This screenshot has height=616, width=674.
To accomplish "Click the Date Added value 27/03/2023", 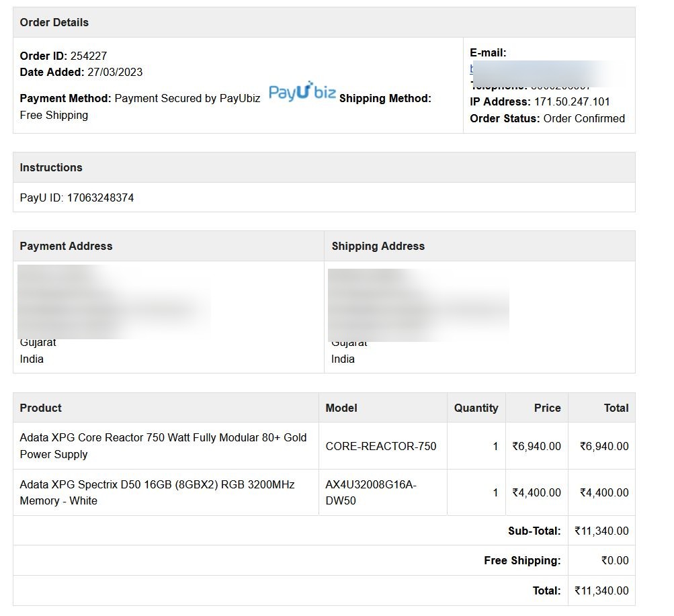I will [x=115, y=72].
